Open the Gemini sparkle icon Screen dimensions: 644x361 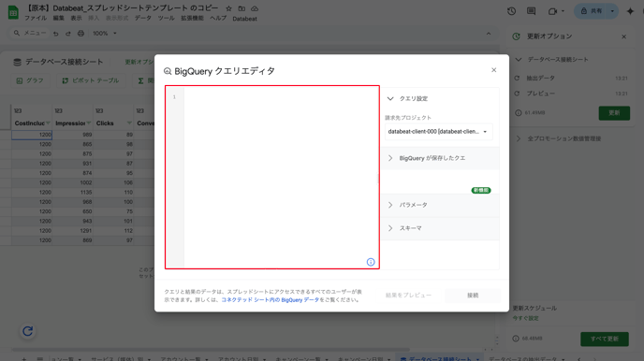pos(630,11)
